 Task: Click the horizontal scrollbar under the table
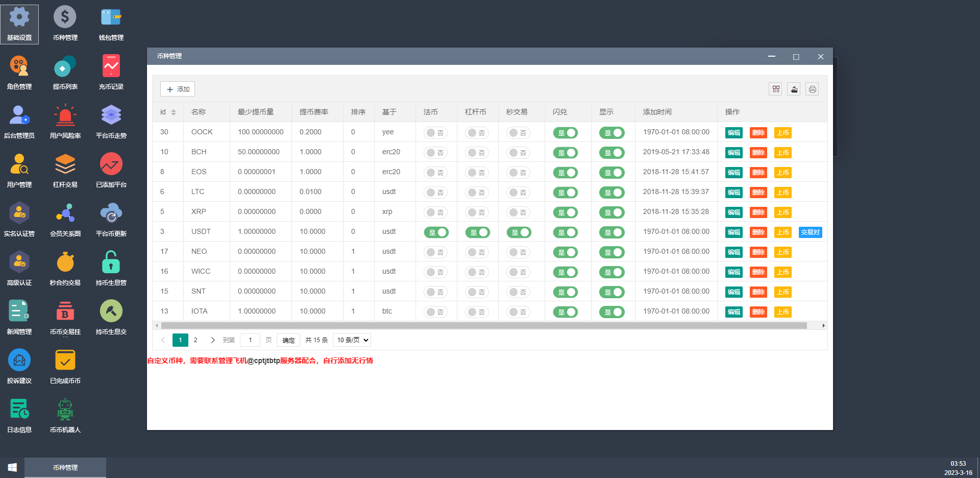[483, 326]
